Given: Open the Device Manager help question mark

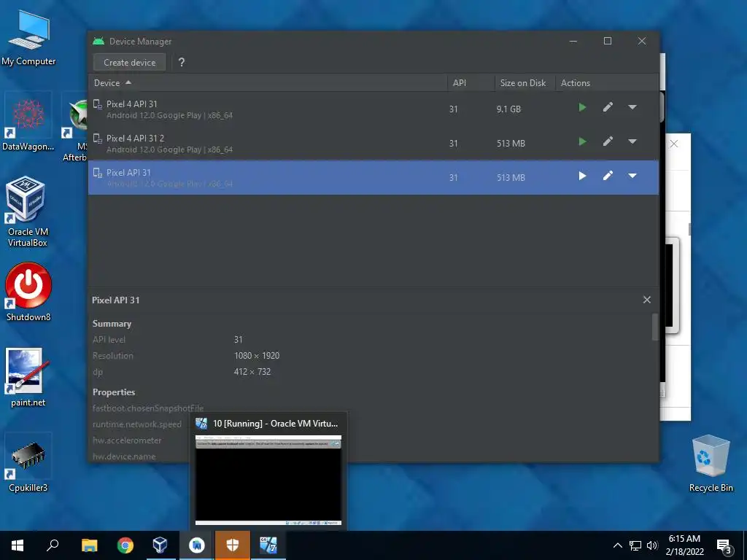Looking at the screenshot, I should point(181,63).
